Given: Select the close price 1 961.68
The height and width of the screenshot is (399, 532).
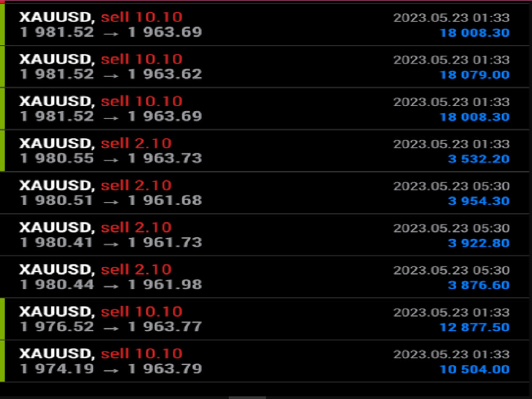Looking at the screenshot, I should click(x=165, y=200).
